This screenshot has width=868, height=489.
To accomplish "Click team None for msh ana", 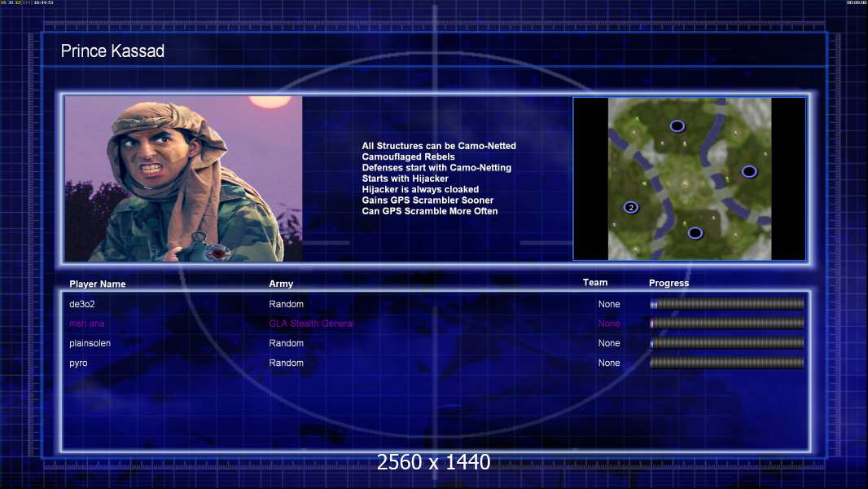I will 609,324.
